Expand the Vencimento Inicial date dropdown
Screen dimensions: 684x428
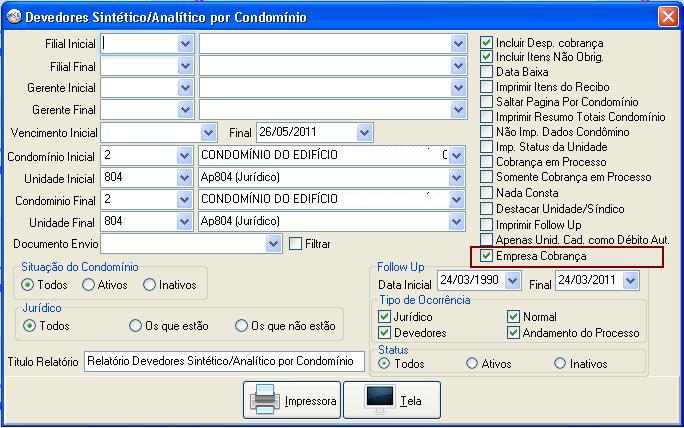(x=208, y=132)
